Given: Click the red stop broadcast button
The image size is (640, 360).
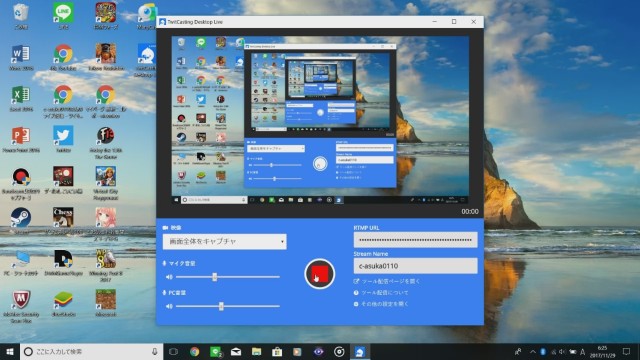Looking at the screenshot, I should (x=320, y=274).
